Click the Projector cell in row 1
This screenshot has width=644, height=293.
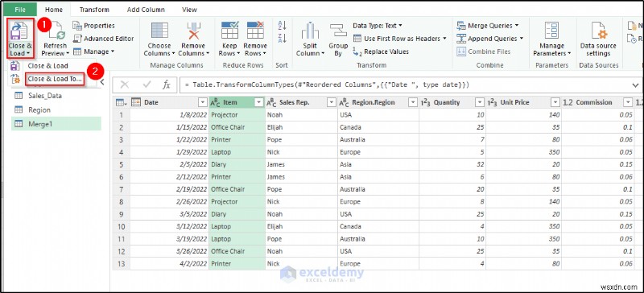(237, 114)
